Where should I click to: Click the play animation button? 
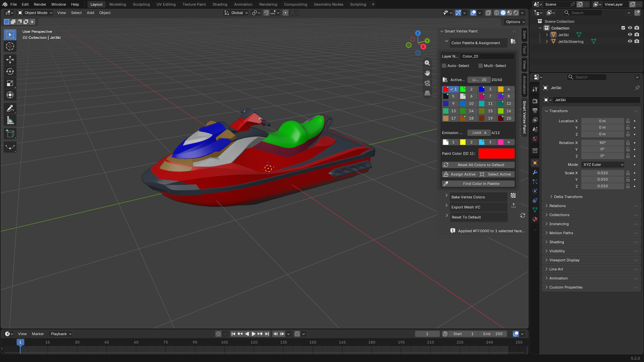tap(254, 334)
